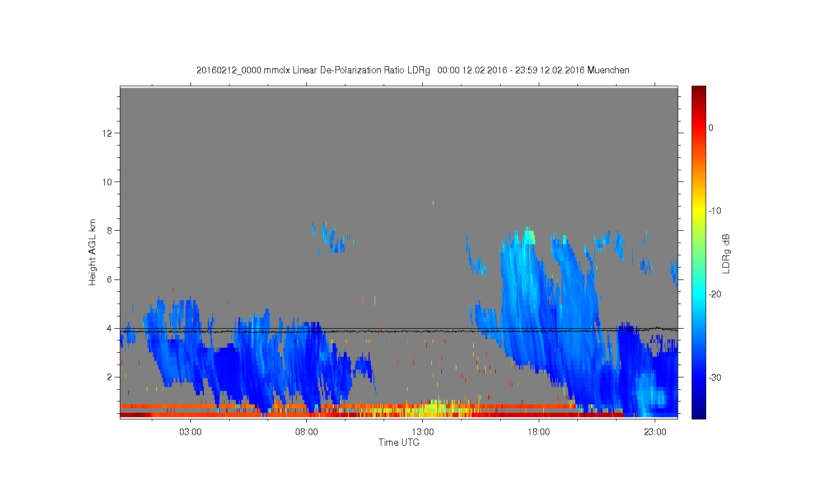Click the "18:00" time tick label
The width and height of the screenshot is (840, 504).
coord(539,432)
